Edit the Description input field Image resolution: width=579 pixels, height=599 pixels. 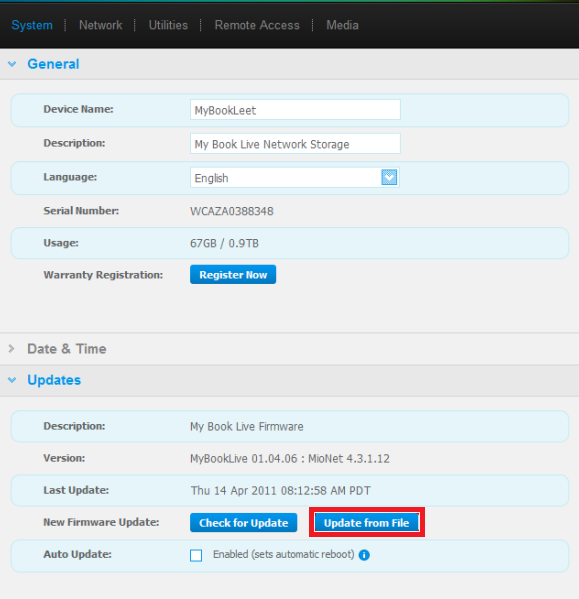coord(295,144)
